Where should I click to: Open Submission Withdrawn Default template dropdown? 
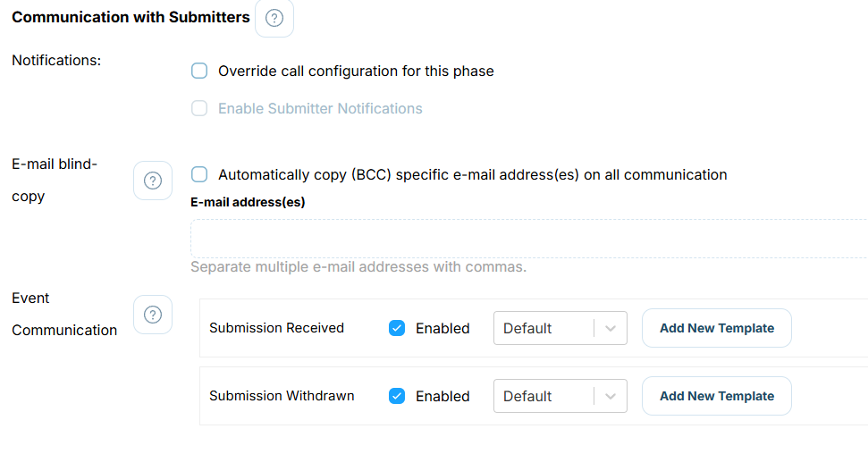point(560,396)
